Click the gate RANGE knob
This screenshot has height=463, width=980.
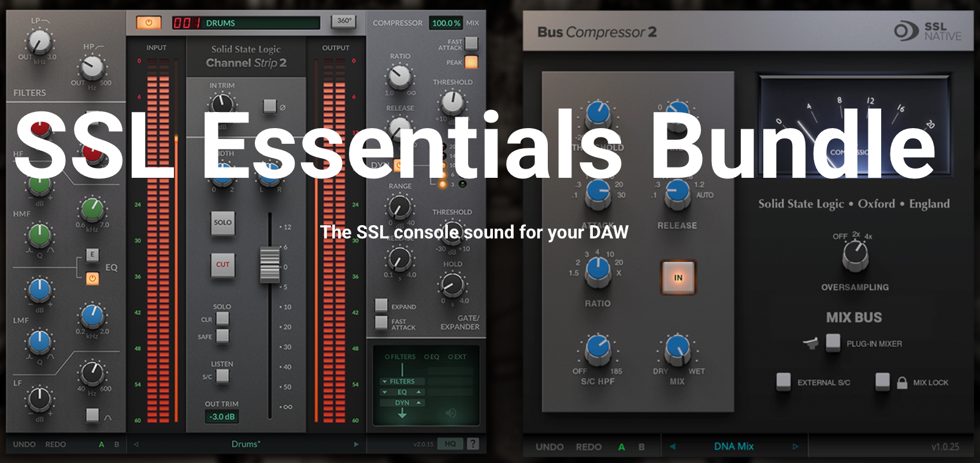pyautogui.click(x=399, y=207)
